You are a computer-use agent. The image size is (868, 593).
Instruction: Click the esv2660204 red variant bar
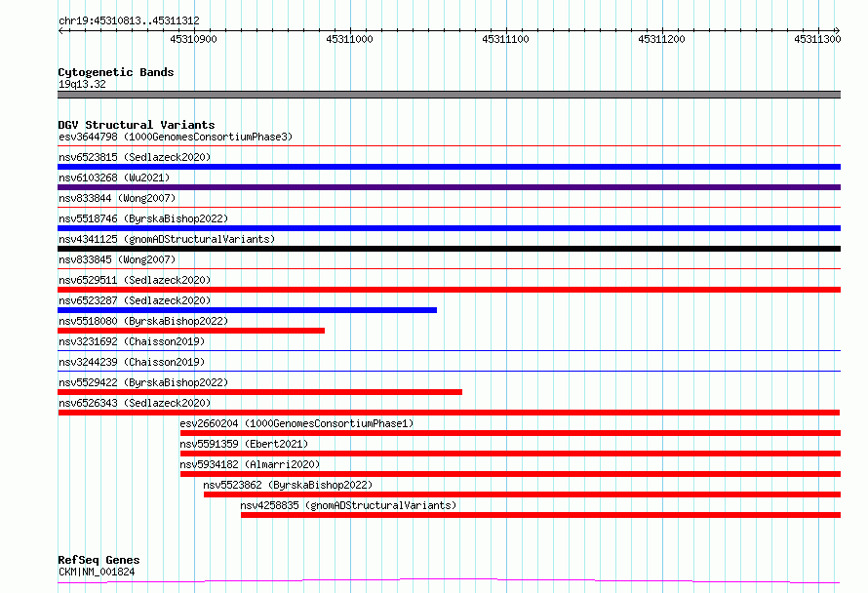point(510,433)
